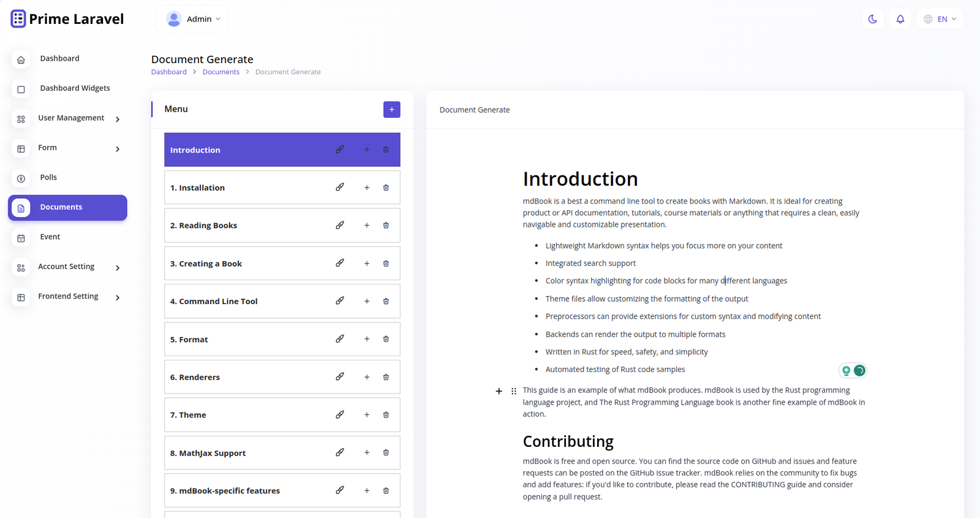Add a sub-item under 2. Reading Books

click(367, 226)
